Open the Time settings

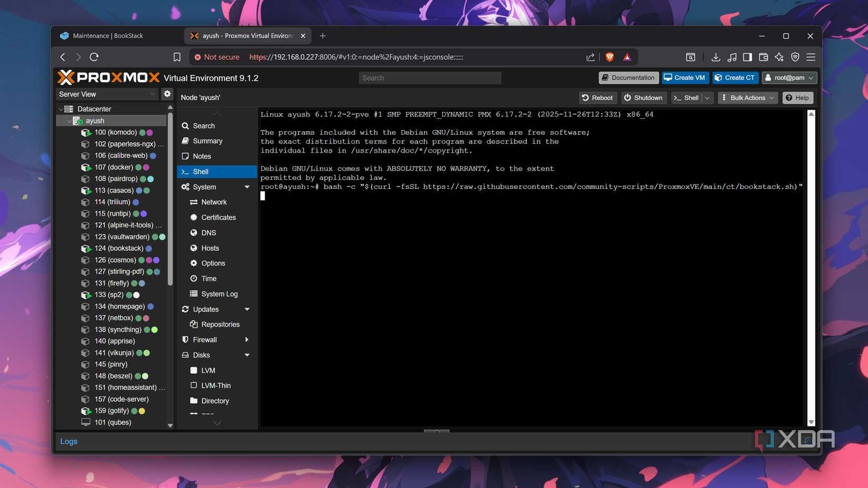click(208, 278)
